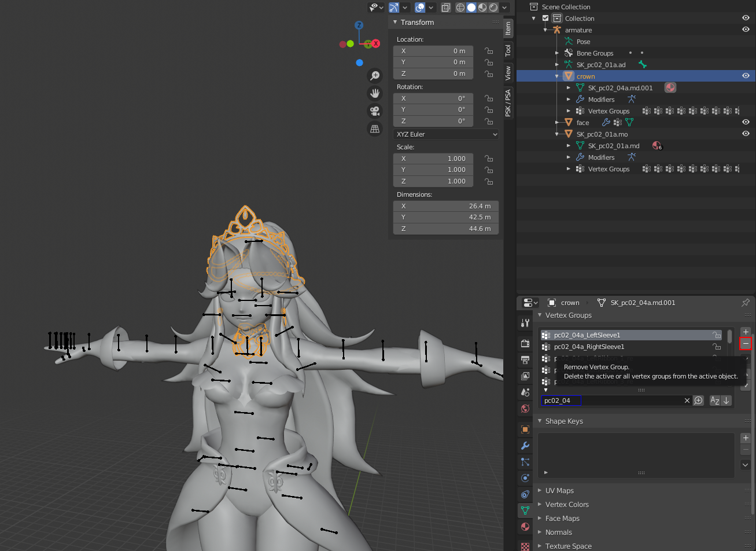Image resolution: width=756 pixels, height=551 pixels.
Task: Click the Z axis on the navigation gizmo
Action: click(359, 25)
